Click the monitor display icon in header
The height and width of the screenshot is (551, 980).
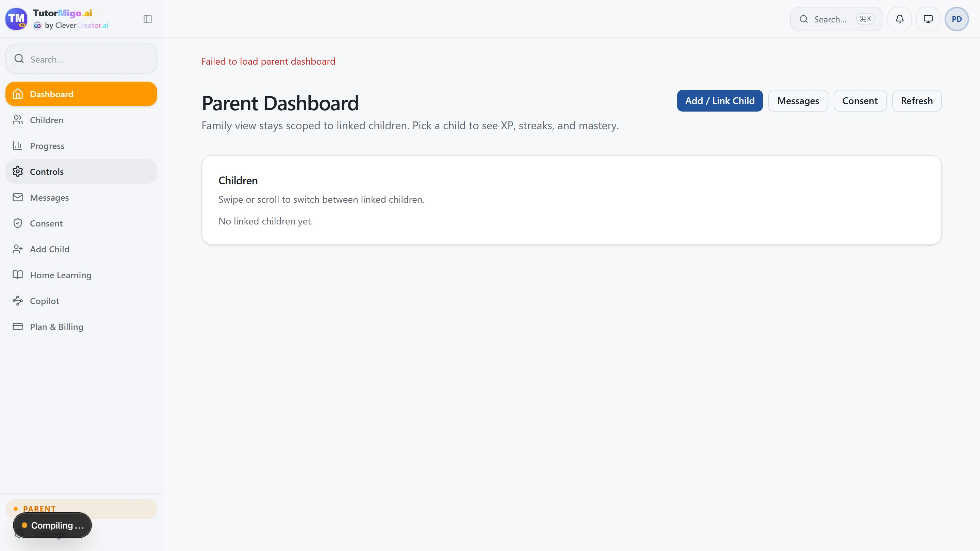[928, 19]
